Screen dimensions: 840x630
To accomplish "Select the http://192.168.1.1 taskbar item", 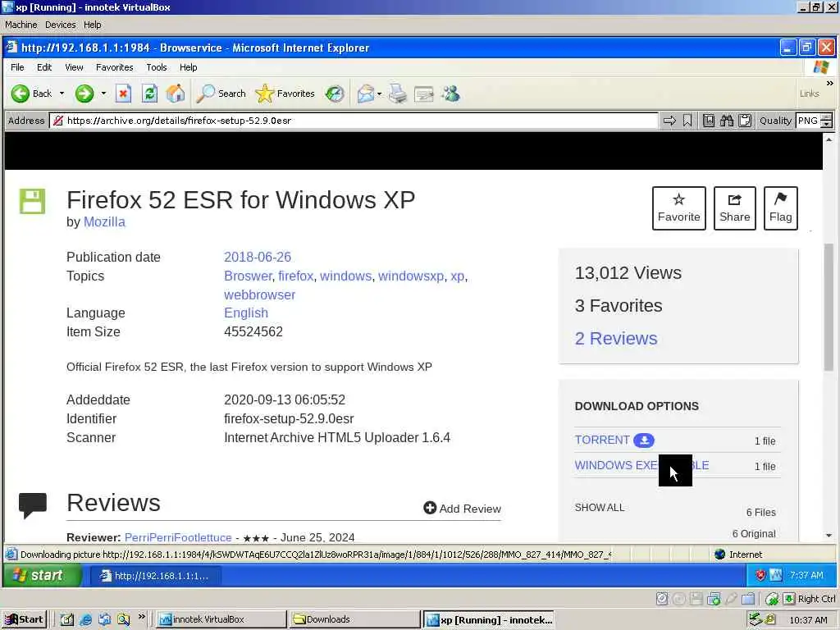I will tap(155, 576).
